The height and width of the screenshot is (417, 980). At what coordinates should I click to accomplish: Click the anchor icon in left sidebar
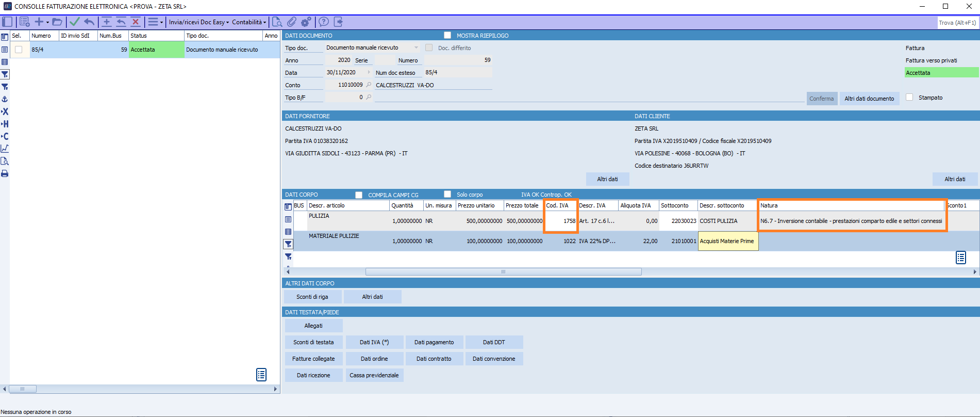[5, 99]
